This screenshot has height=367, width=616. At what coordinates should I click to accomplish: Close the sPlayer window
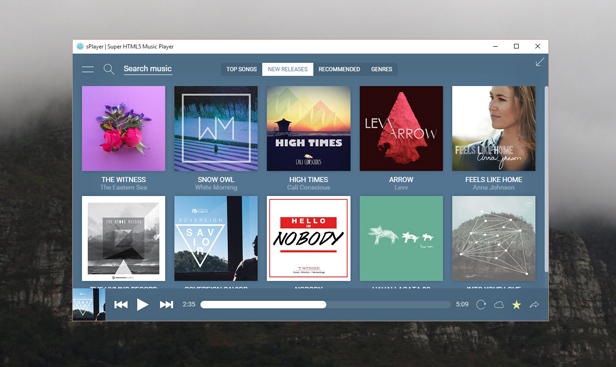click(538, 46)
